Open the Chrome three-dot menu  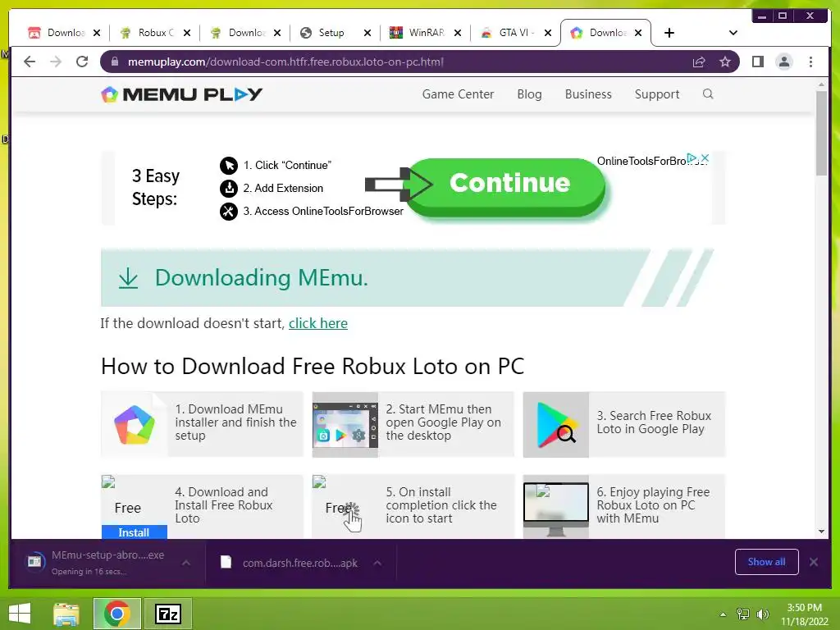(810, 62)
